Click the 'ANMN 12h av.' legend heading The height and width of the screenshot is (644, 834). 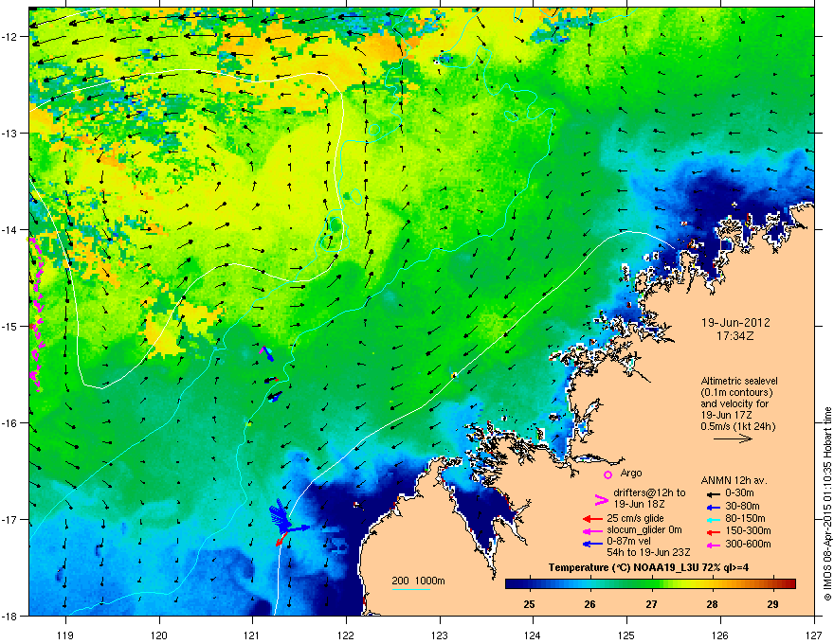click(734, 480)
